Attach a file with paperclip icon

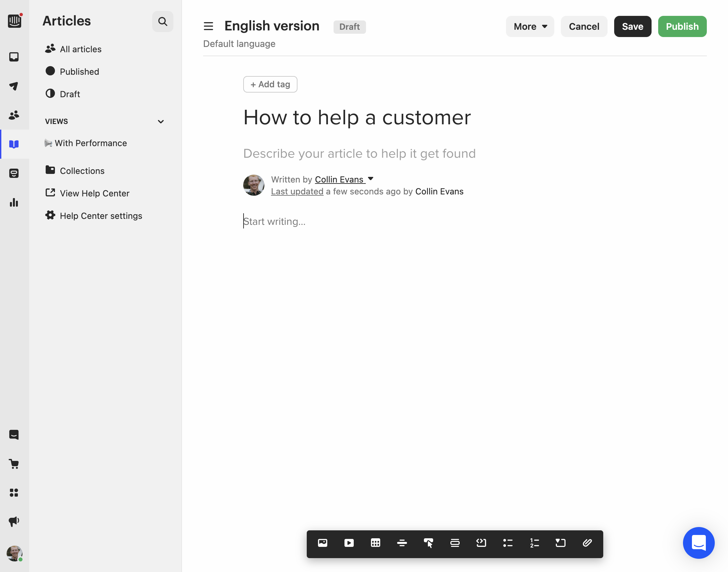click(587, 543)
